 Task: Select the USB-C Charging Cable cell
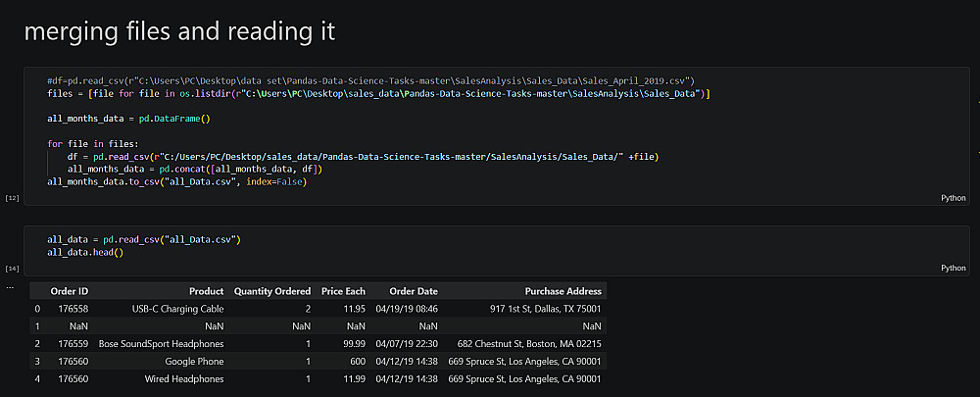[x=177, y=309]
